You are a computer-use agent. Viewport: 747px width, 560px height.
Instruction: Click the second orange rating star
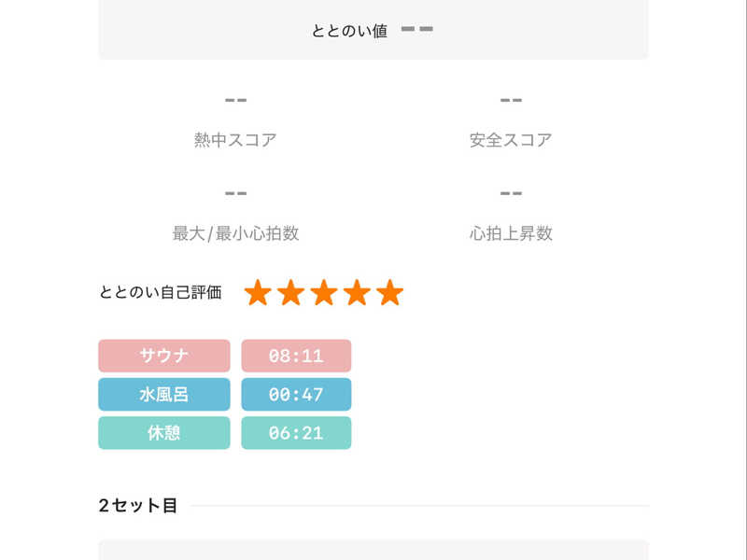tap(290, 293)
